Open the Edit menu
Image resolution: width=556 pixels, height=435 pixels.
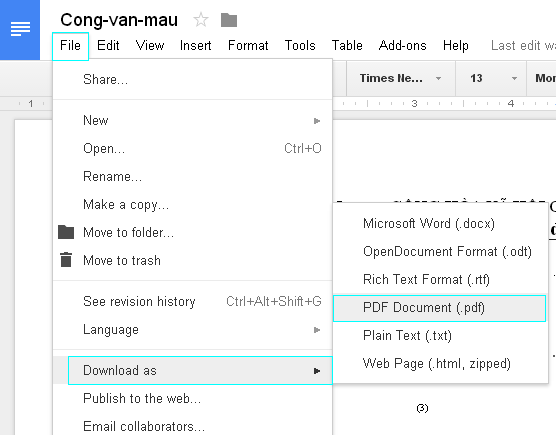[x=108, y=46]
